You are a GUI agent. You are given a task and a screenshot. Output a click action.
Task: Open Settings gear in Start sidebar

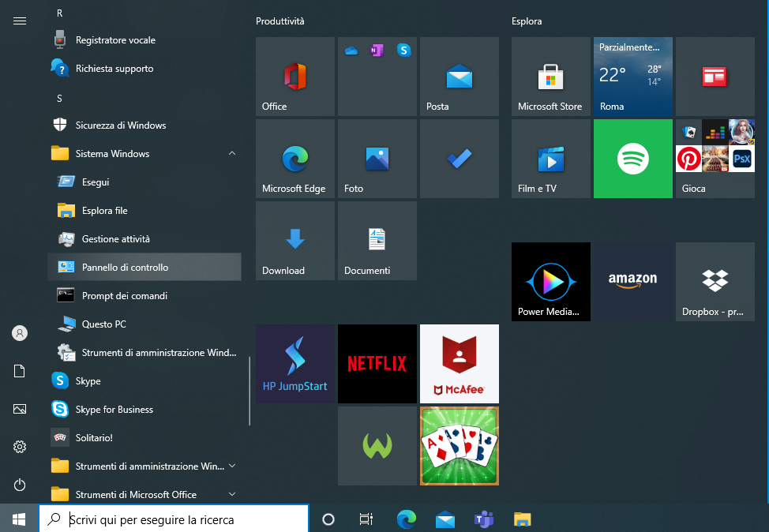coord(20,447)
